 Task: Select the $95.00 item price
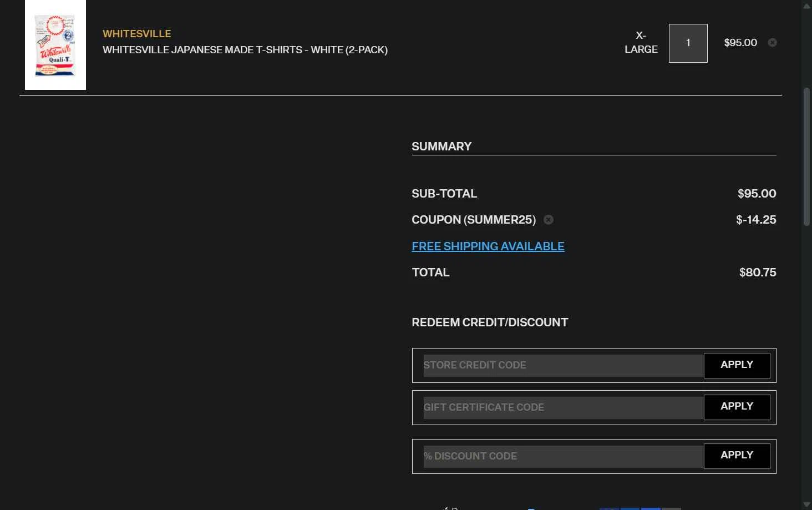point(740,43)
